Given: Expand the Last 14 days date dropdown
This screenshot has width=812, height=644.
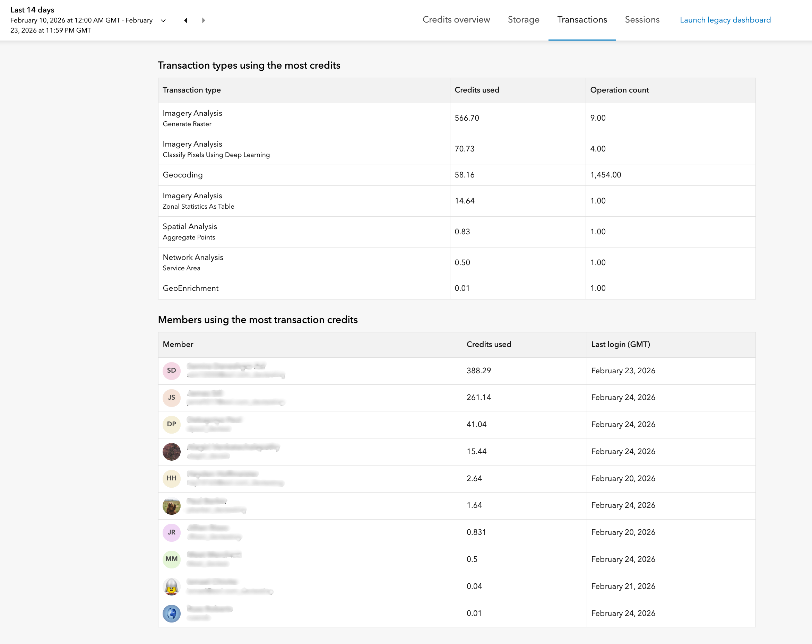Looking at the screenshot, I should pos(163,20).
